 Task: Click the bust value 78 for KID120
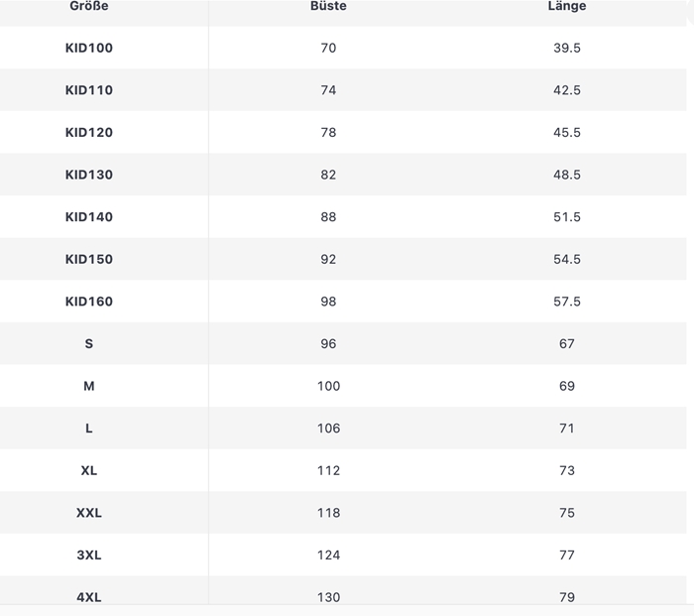[328, 132]
